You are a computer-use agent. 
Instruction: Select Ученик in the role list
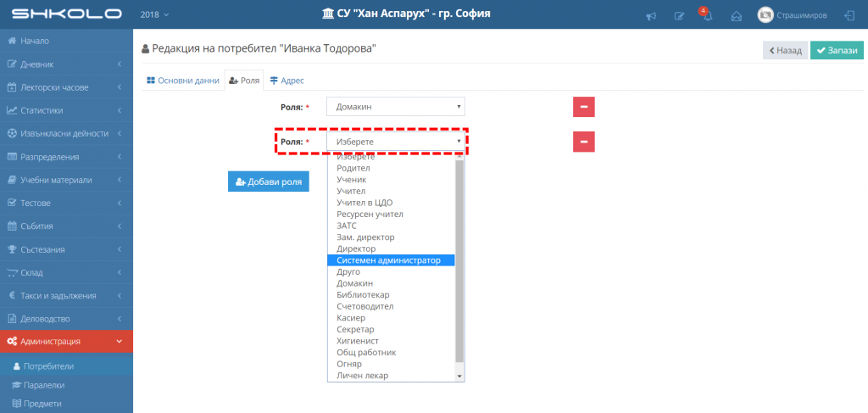point(391,180)
